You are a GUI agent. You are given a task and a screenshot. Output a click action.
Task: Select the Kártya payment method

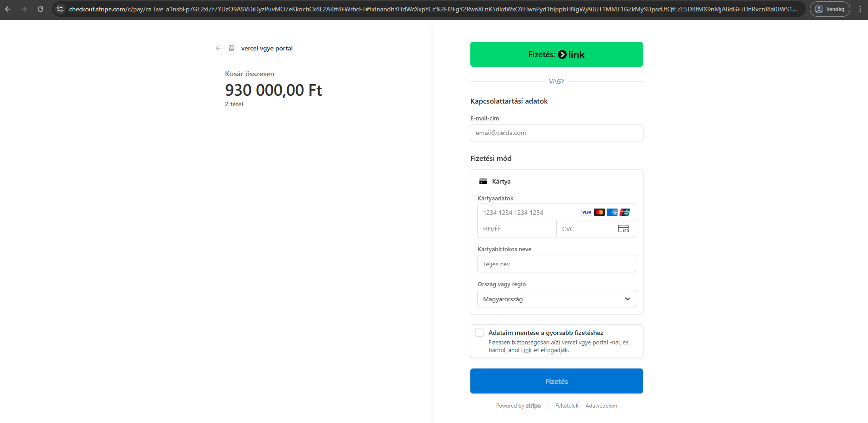(x=501, y=181)
